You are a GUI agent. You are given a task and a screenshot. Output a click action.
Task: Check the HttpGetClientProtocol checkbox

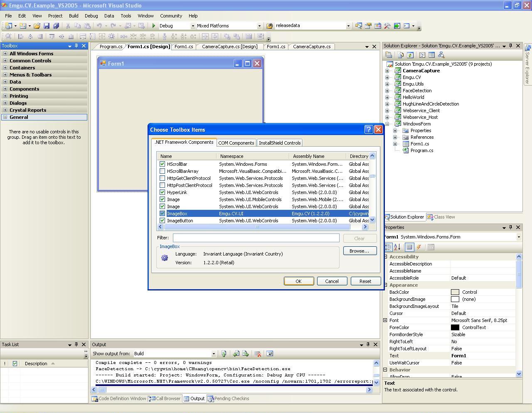click(162, 178)
